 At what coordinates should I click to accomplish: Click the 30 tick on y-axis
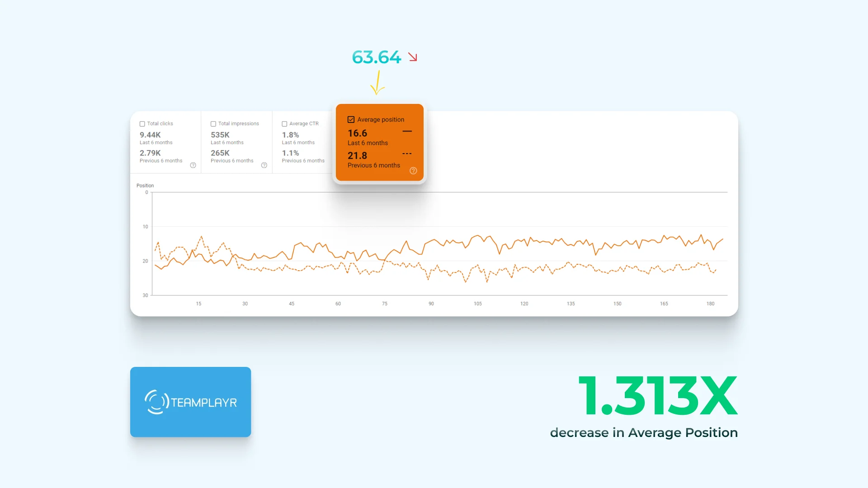coord(145,296)
